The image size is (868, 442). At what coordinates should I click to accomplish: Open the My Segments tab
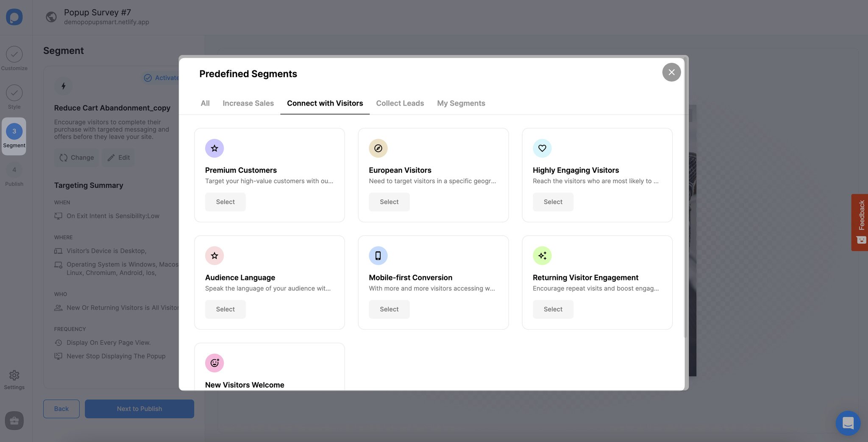pos(461,103)
